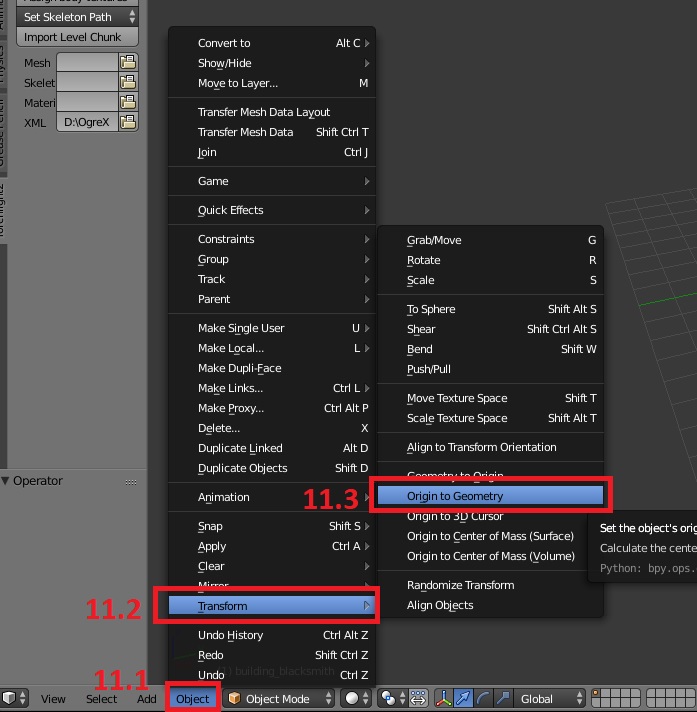
Task: Expand Group submenu
Action: point(272,259)
